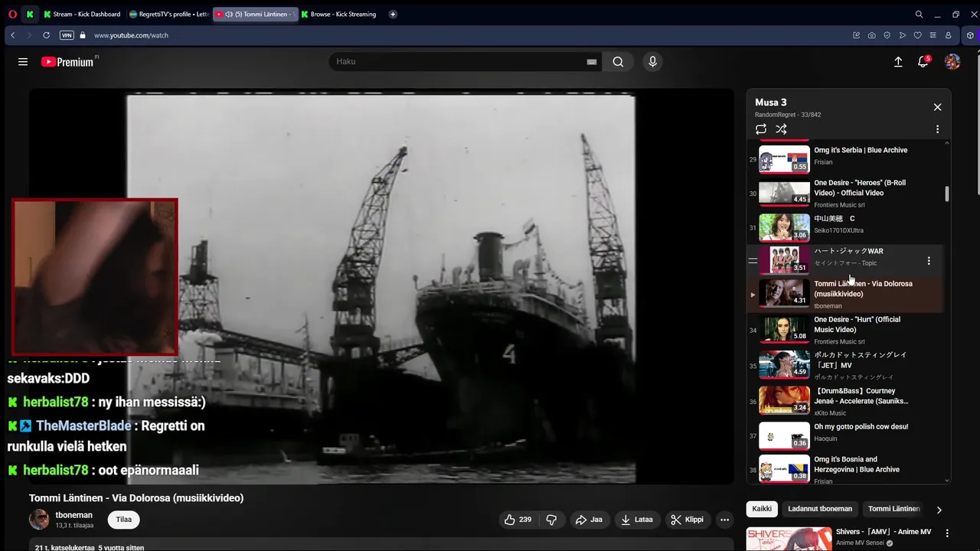This screenshot has width=980, height=551.
Task: Open more actions menu below the video
Action: [x=724, y=520]
